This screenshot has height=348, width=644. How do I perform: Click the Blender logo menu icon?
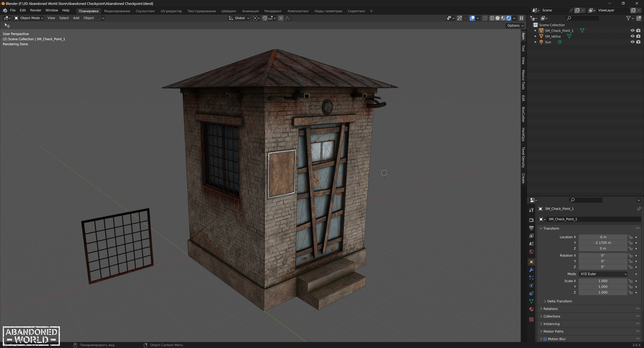pos(5,11)
